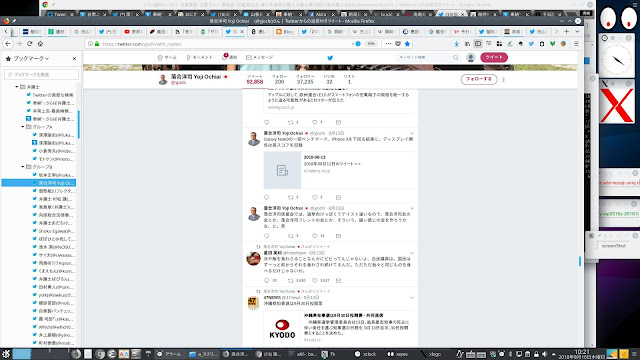Reply to the Galaxy Note9 benchmark tweet
Viewport: 640px width, 360px height.
tap(267, 197)
